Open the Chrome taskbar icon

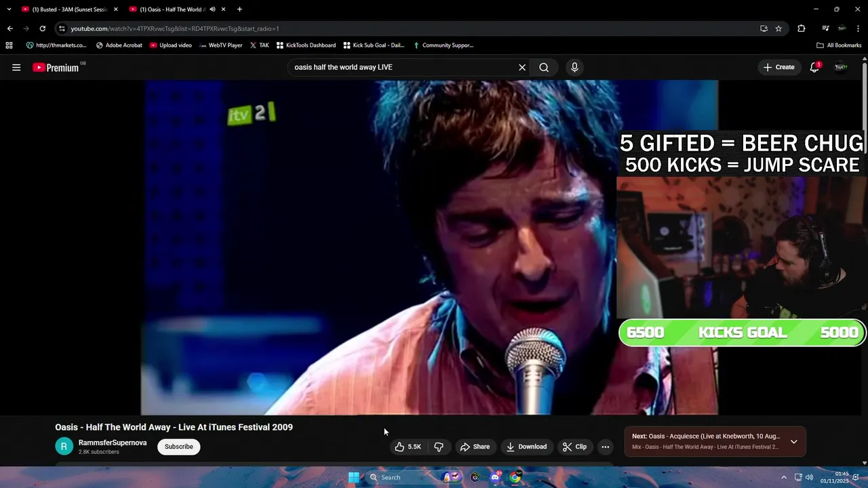pyautogui.click(x=515, y=477)
